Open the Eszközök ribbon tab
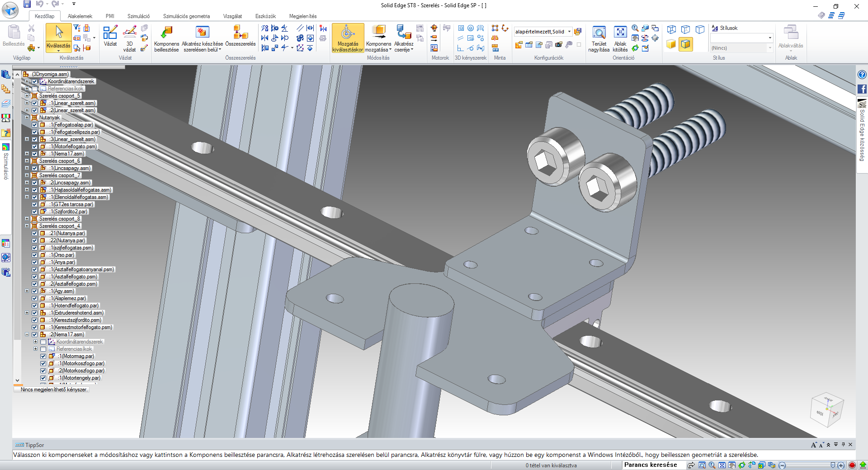This screenshot has width=868, height=470. pyautogui.click(x=265, y=16)
